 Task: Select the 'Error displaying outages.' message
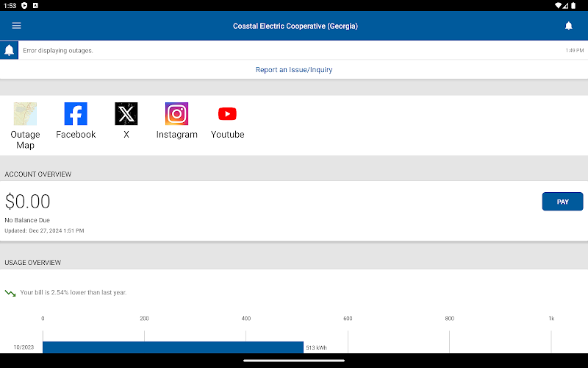pyautogui.click(x=58, y=50)
